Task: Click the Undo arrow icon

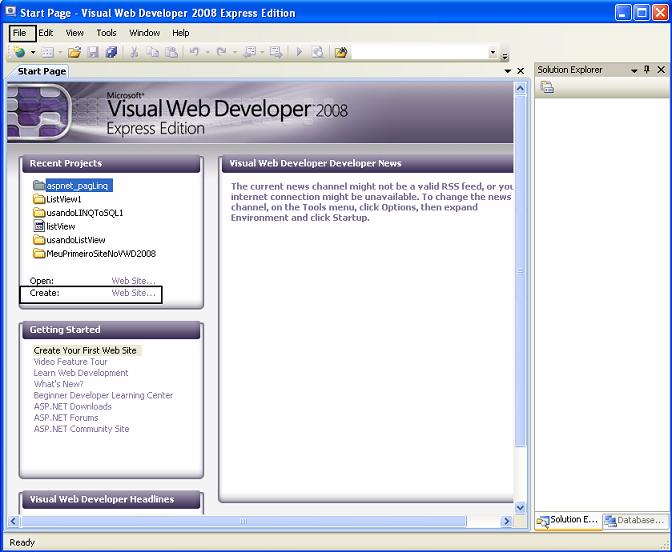Action: (194, 52)
